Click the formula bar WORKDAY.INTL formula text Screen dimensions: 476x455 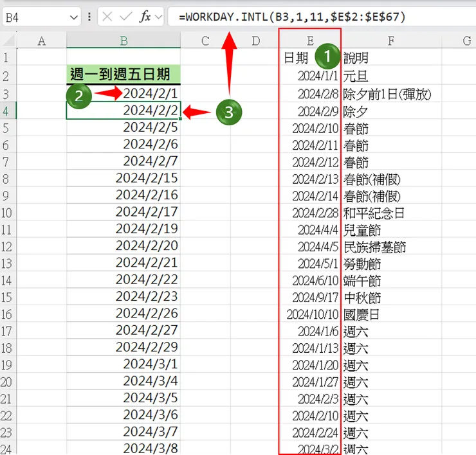[292, 17]
